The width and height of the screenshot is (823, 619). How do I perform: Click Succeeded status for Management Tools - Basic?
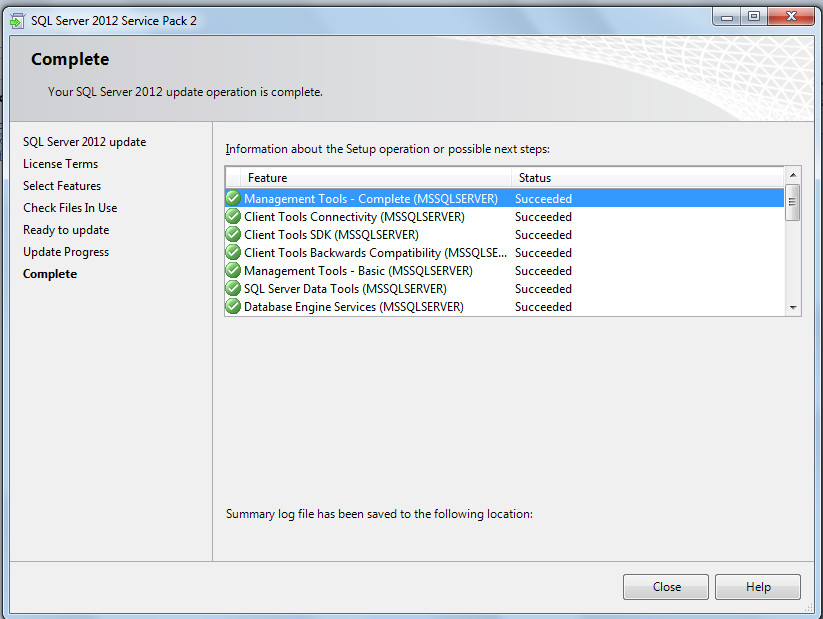543,270
